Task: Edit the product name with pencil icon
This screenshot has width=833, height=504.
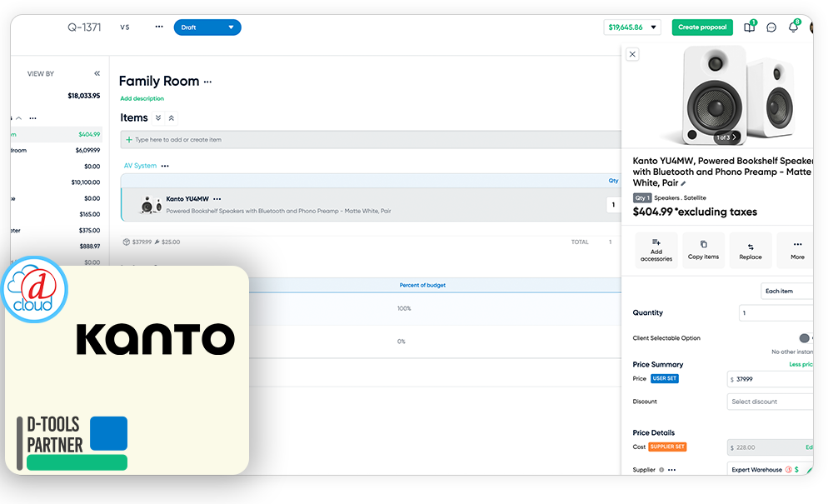Action: click(684, 183)
